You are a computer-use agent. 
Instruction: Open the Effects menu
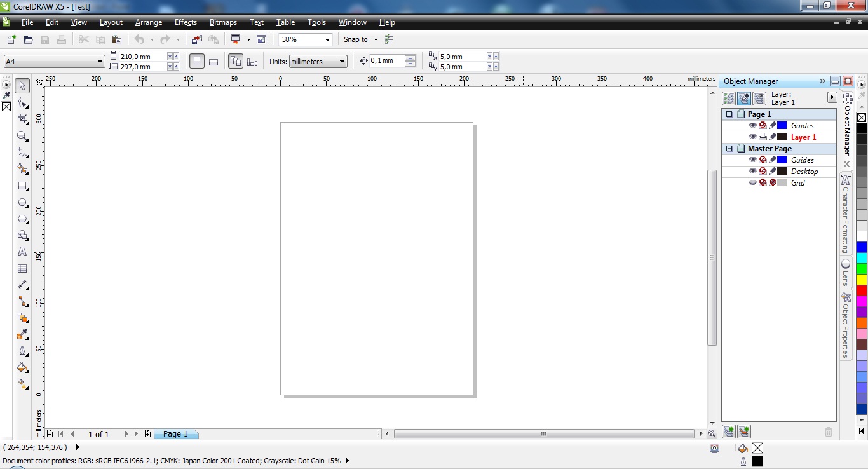click(186, 22)
